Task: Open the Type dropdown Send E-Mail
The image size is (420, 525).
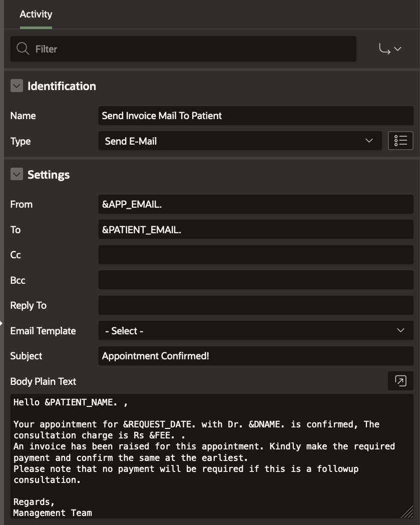Action: click(240, 141)
